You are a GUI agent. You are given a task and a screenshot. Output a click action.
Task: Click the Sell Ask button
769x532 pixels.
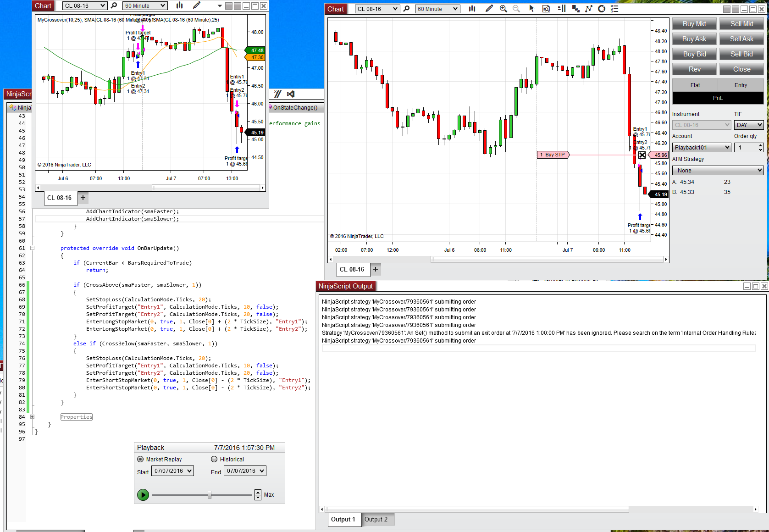741,39
